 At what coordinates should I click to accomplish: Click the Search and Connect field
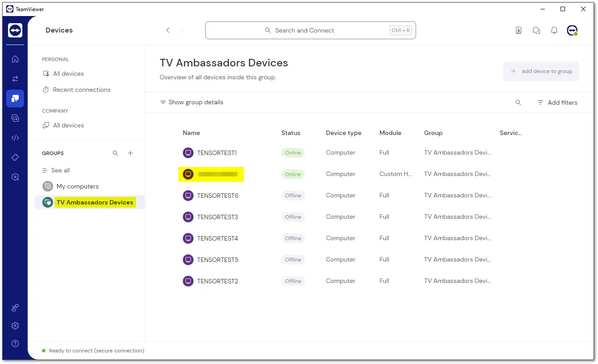coord(310,30)
